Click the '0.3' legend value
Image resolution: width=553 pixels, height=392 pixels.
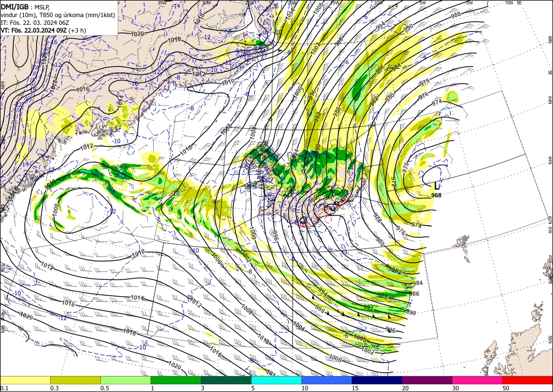click(x=54, y=388)
